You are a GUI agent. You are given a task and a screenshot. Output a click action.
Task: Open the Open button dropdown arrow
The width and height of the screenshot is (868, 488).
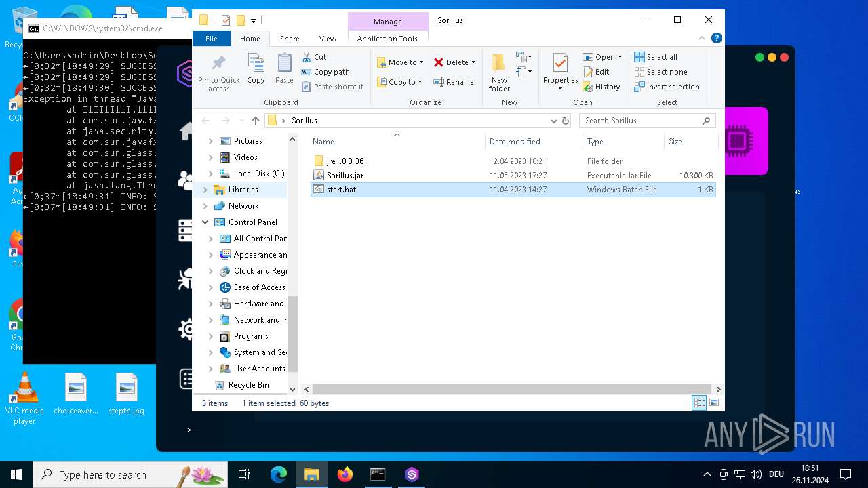click(620, 57)
